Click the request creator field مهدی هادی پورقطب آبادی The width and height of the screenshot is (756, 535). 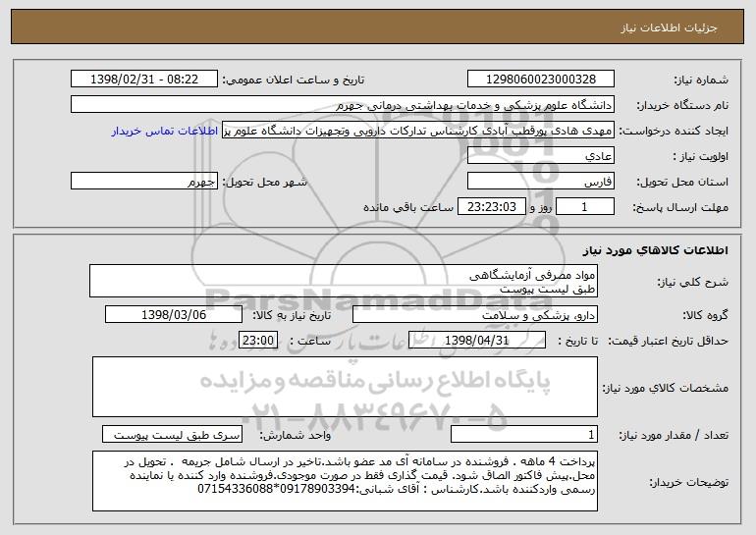[x=418, y=131]
